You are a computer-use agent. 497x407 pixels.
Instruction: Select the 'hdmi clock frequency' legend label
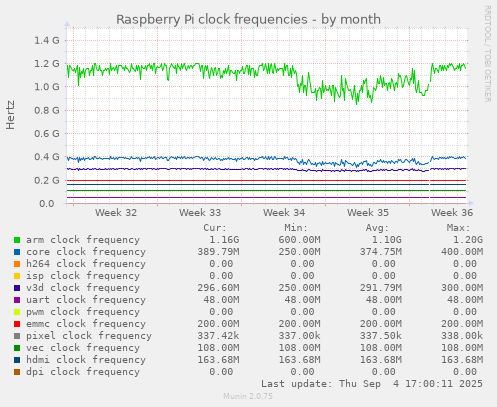tap(86, 360)
